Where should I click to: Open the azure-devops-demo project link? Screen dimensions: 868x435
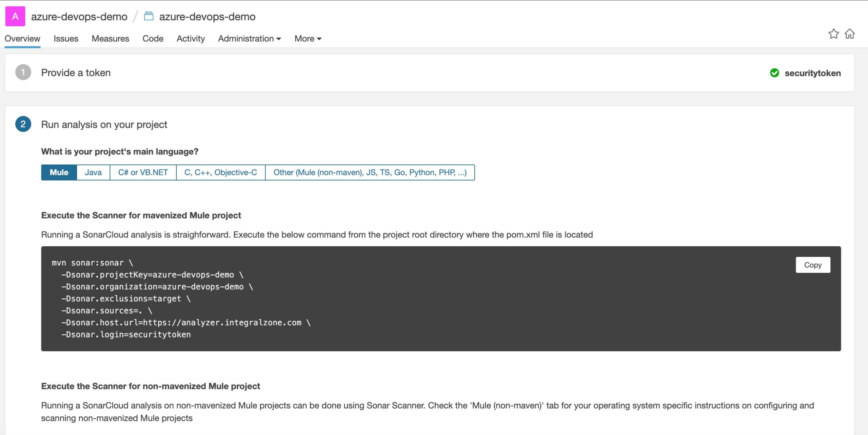207,17
